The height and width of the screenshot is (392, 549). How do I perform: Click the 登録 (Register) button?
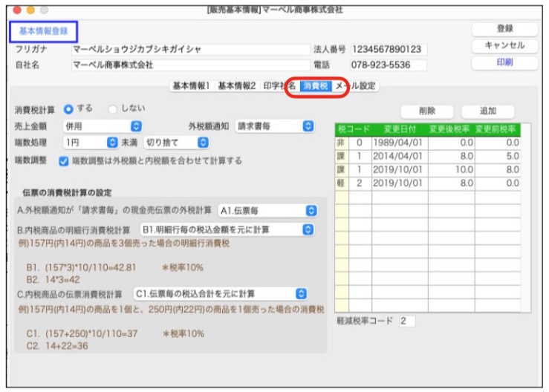(x=504, y=28)
